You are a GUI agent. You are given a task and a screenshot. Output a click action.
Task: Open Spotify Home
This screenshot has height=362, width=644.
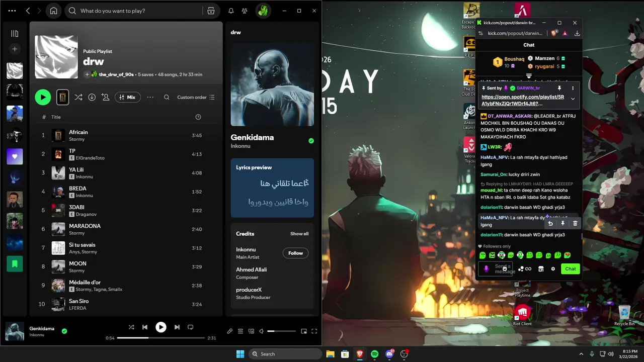click(53, 11)
